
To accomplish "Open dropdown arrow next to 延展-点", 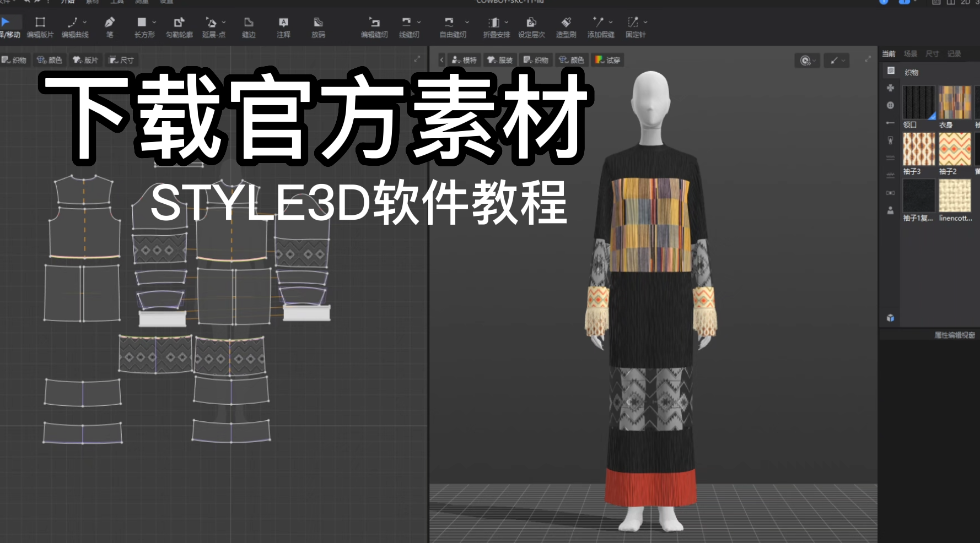I will (x=224, y=22).
